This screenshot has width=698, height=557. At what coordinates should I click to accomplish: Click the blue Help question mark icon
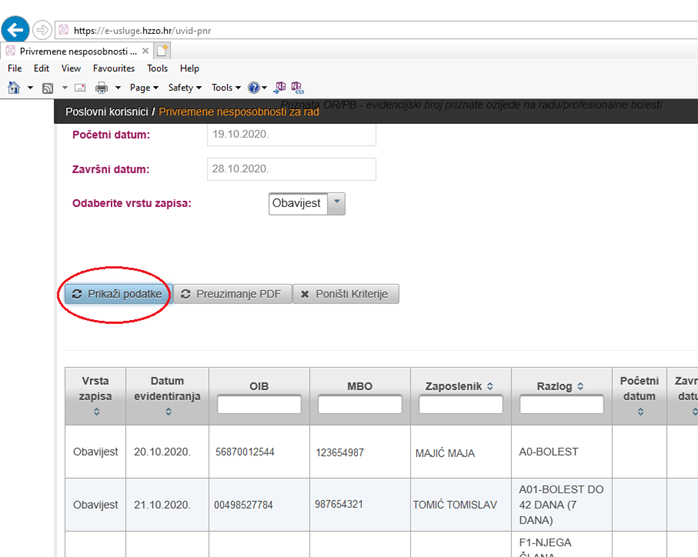254,88
